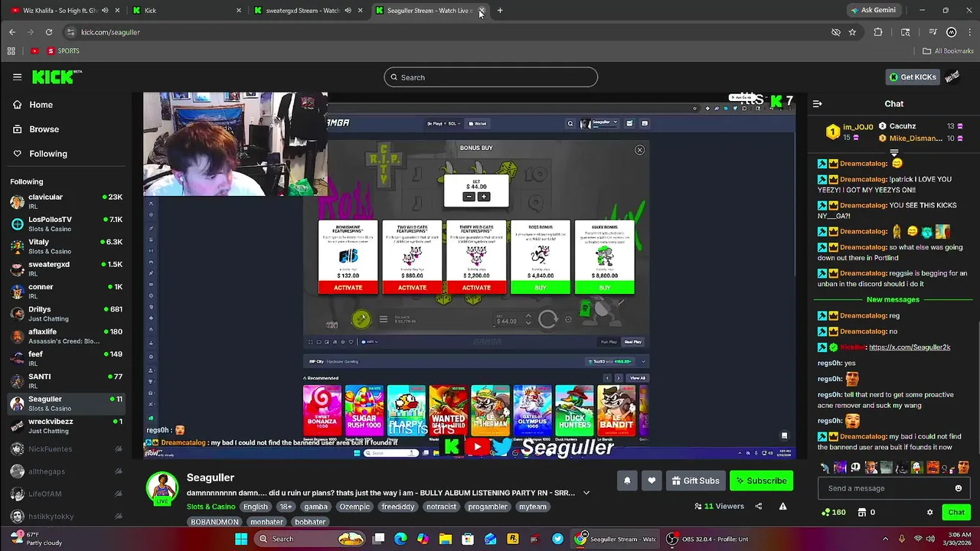The image size is (980, 551).
Task: Open File Explorer from the taskbar
Action: 445,539
